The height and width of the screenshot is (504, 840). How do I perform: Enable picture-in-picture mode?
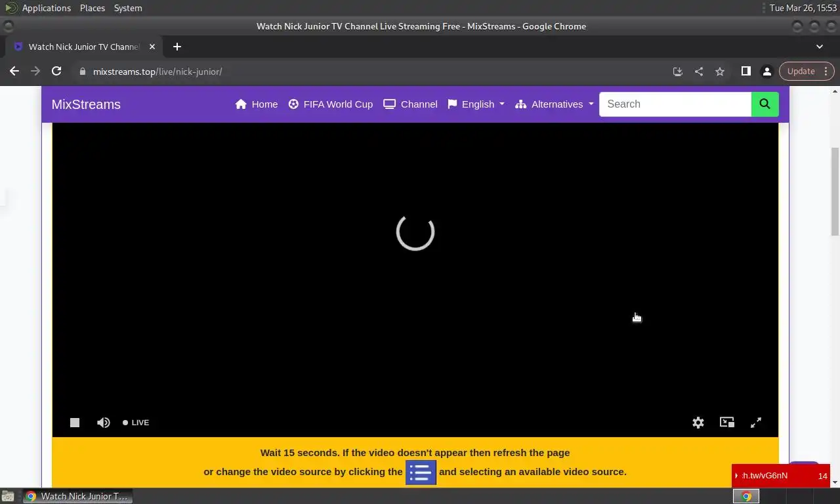(727, 423)
